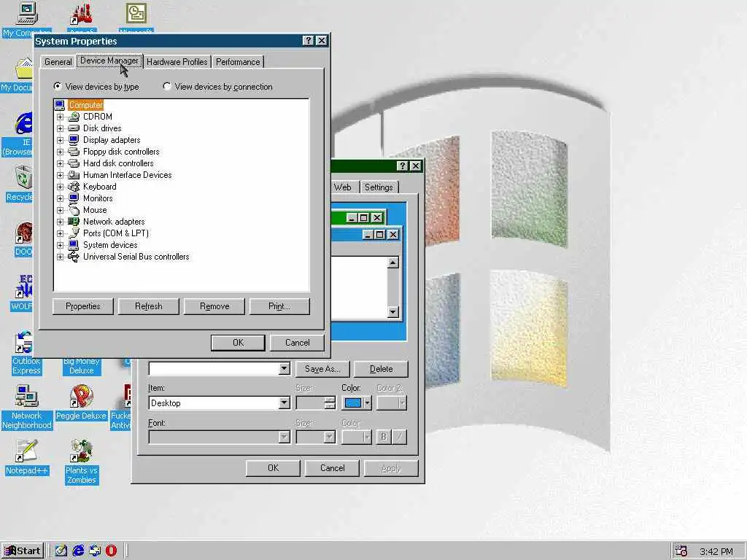Click the Remove button
Screen dimensions: 747x560
click(x=214, y=306)
